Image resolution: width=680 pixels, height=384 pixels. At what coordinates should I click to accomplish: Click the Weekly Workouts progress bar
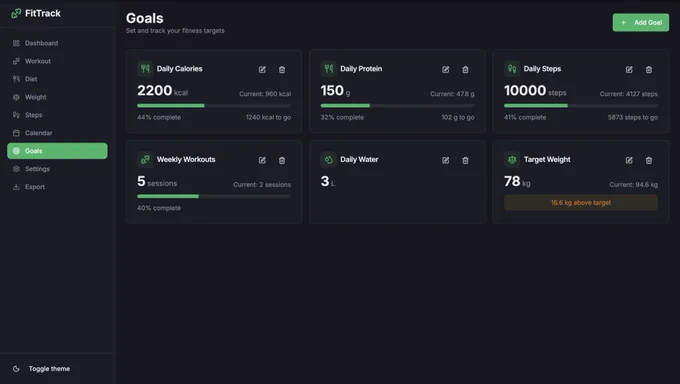tap(214, 196)
